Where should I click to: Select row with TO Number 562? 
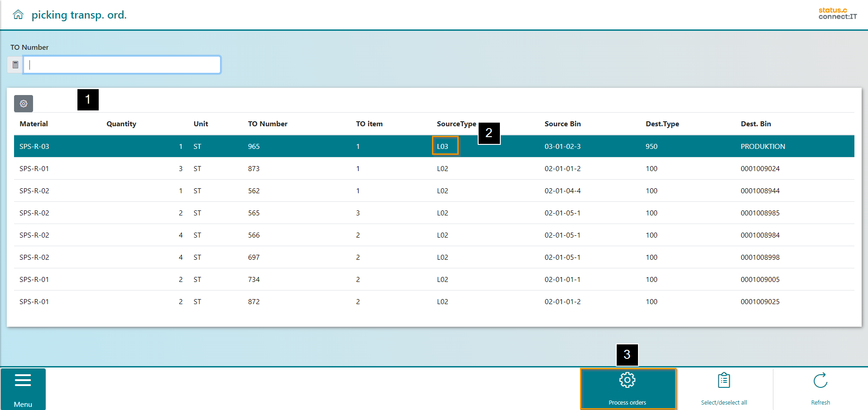[254, 191]
